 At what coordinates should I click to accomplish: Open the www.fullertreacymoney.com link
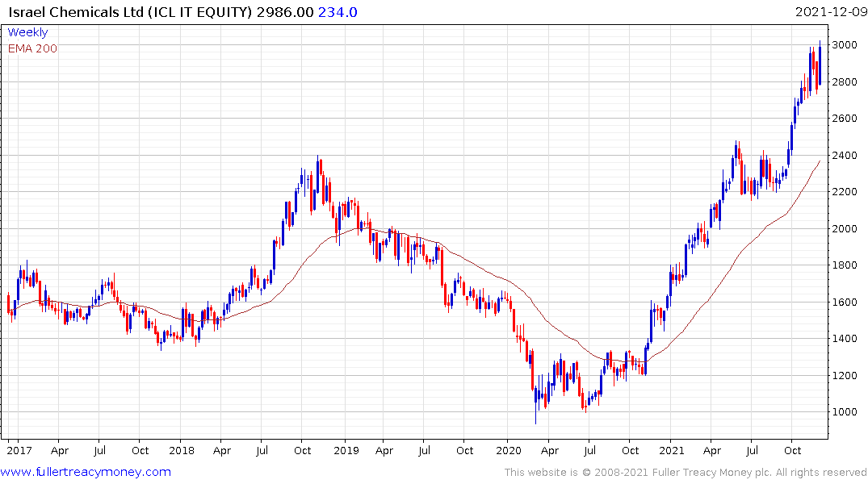[86, 472]
